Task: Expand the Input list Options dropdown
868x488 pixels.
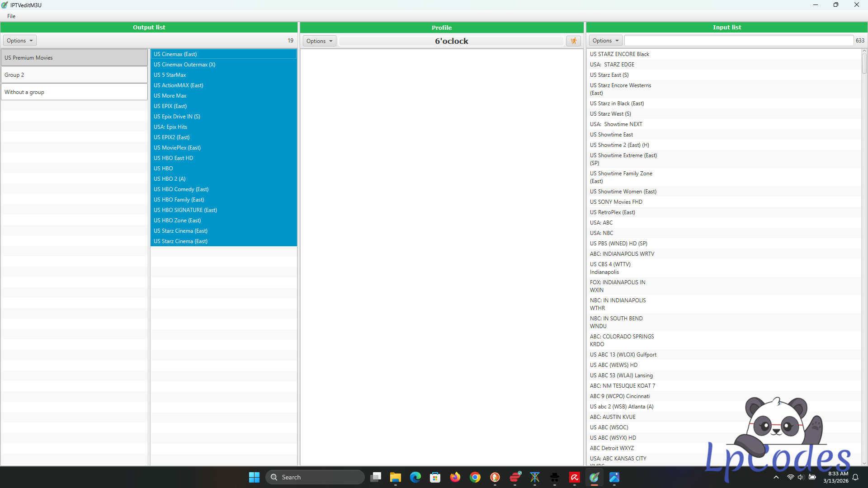Action: point(605,41)
